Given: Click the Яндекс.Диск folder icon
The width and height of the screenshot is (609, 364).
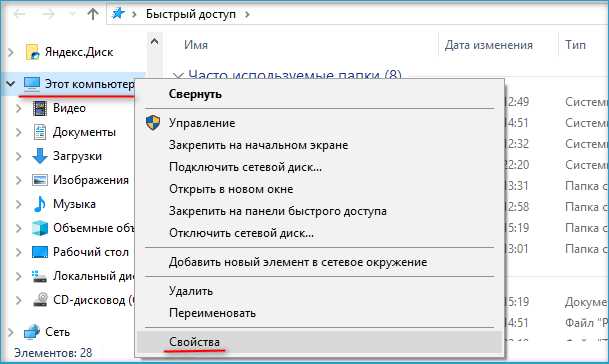Looking at the screenshot, I should click(33, 52).
